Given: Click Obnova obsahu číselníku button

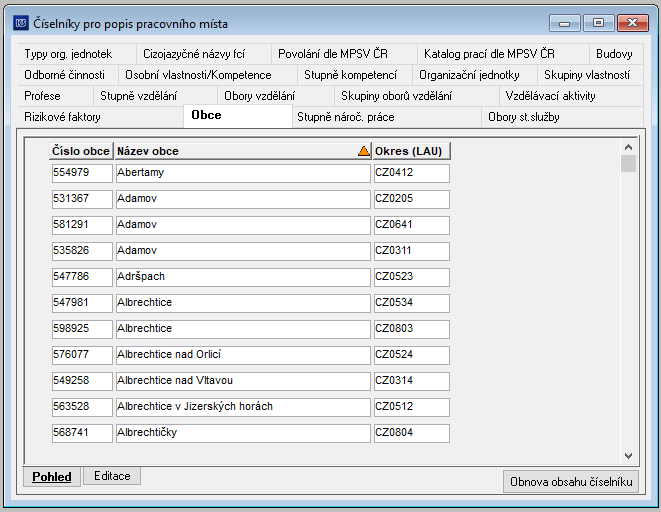Looking at the screenshot, I should (571, 481).
